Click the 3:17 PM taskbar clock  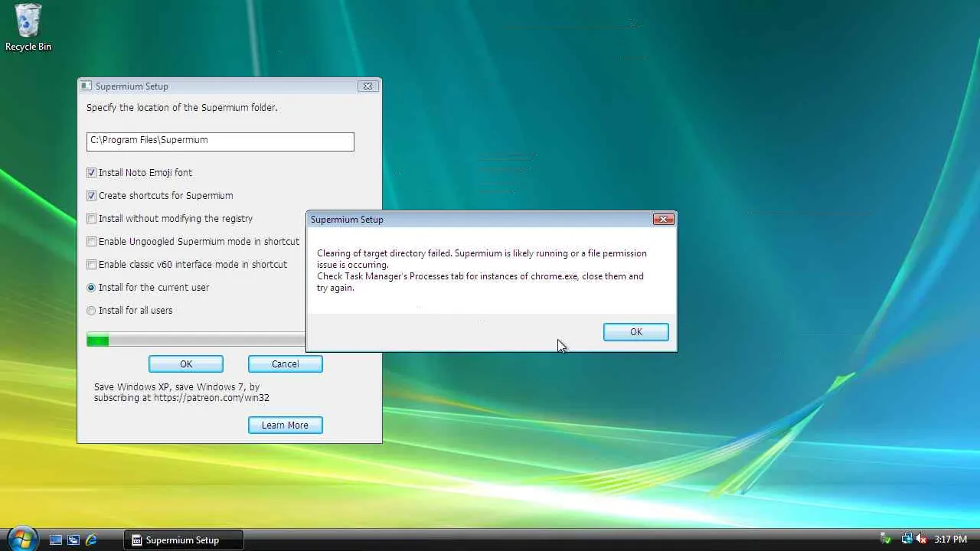(951, 540)
